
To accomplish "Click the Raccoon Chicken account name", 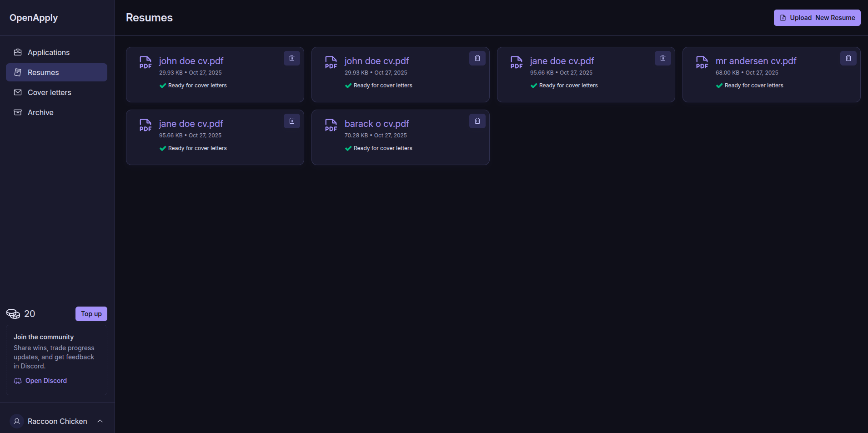I will click(x=57, y=421).
